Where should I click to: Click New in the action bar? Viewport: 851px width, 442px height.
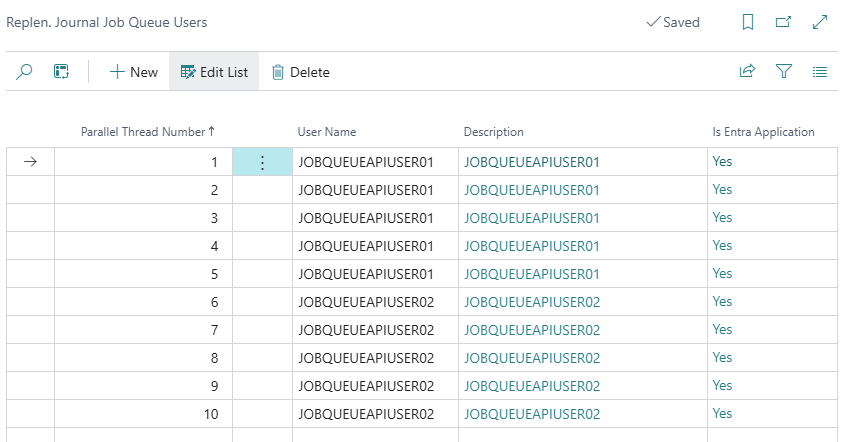(x=134, y=72)
